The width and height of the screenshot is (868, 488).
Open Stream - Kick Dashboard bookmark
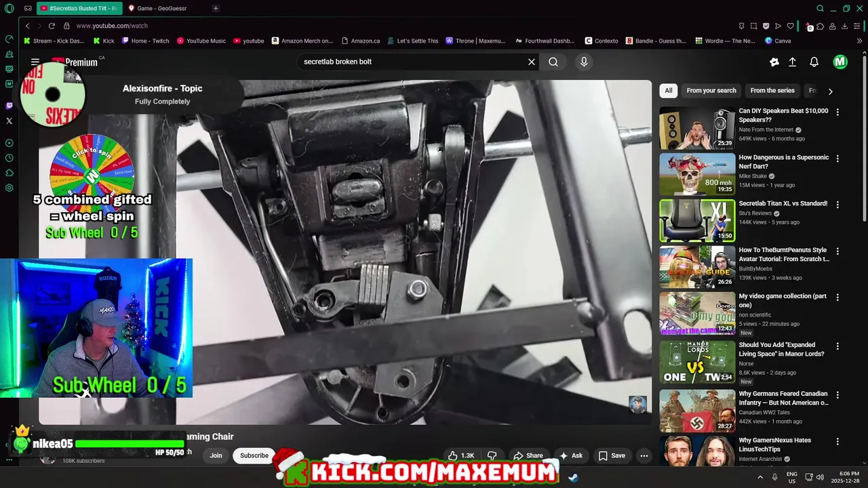click(54, 41)
